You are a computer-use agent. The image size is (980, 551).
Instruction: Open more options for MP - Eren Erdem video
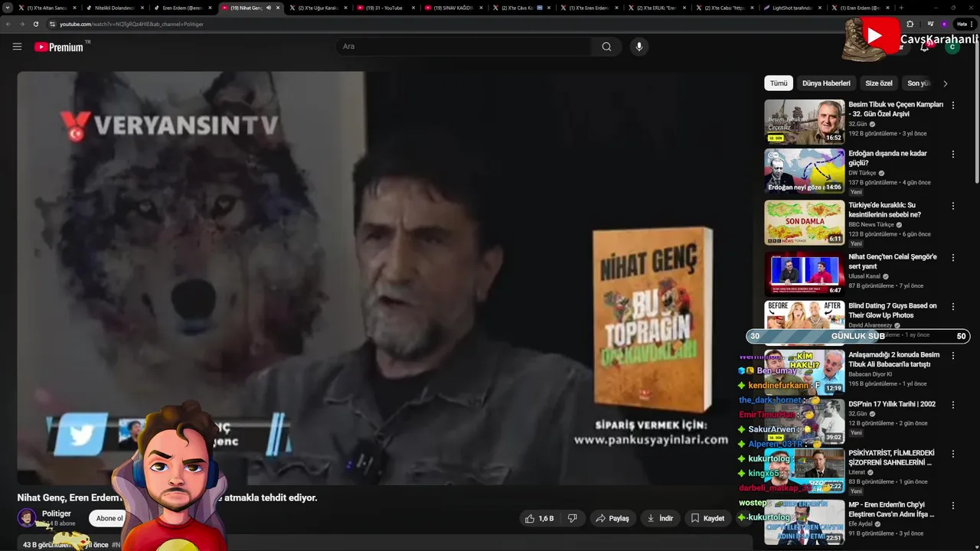[953, 505]
